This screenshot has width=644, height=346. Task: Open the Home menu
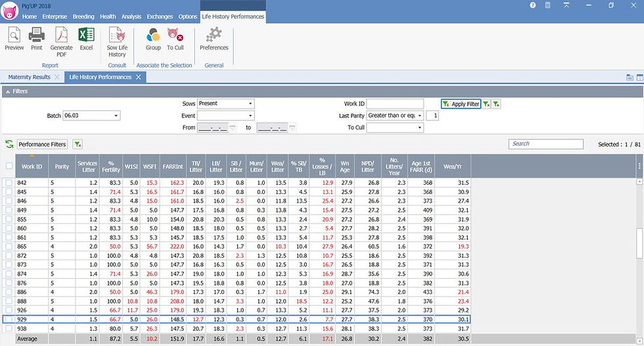tap(29, 16)
